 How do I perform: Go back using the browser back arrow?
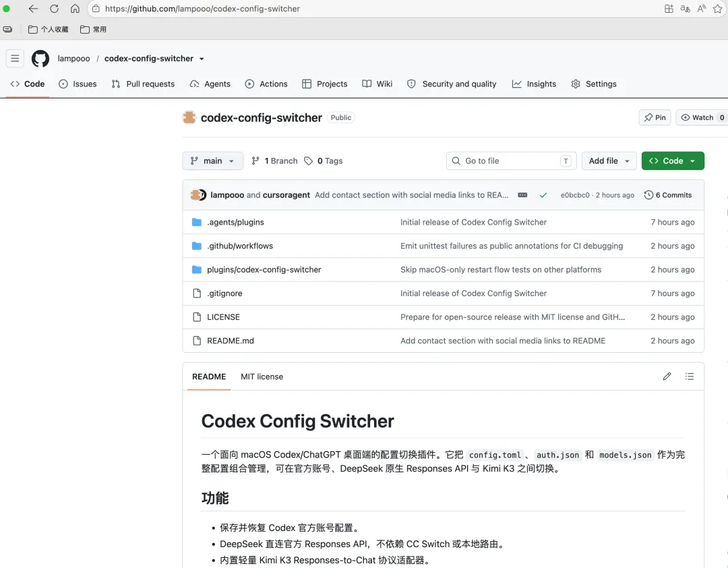33,8
